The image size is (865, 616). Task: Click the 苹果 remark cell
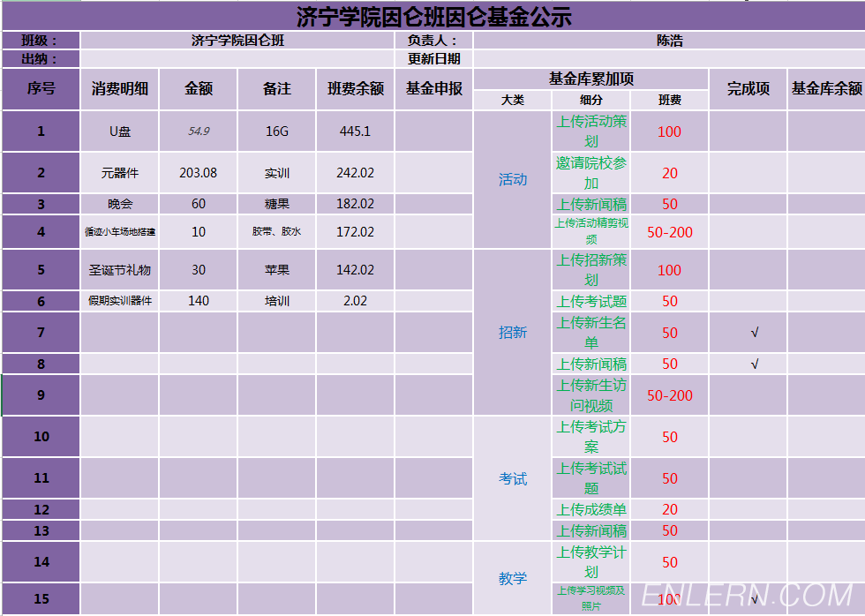point(277,270)
